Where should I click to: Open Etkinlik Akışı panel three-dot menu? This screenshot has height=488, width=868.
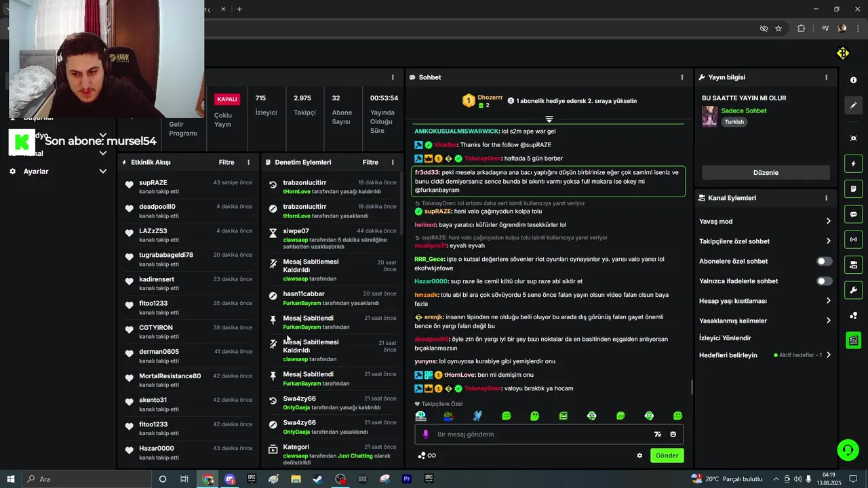click(x=248, y=163)
